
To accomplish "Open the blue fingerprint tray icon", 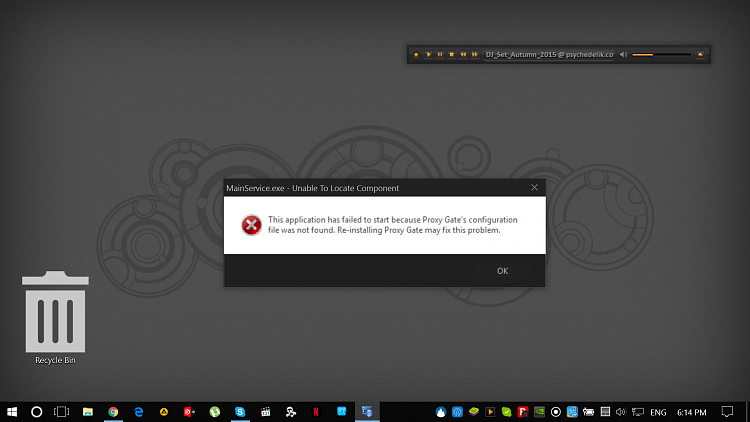I will [x=457, y=412].
